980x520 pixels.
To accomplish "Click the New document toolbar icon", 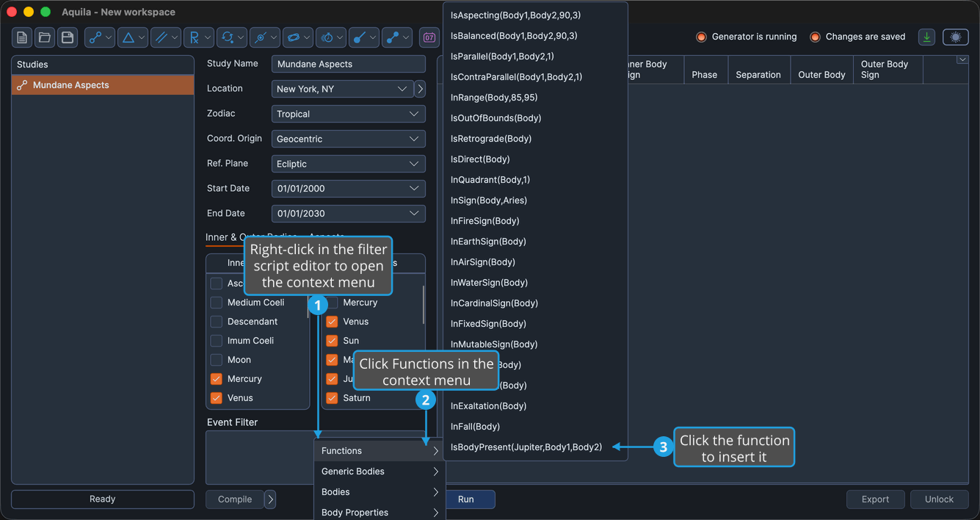I will point(22,37).
